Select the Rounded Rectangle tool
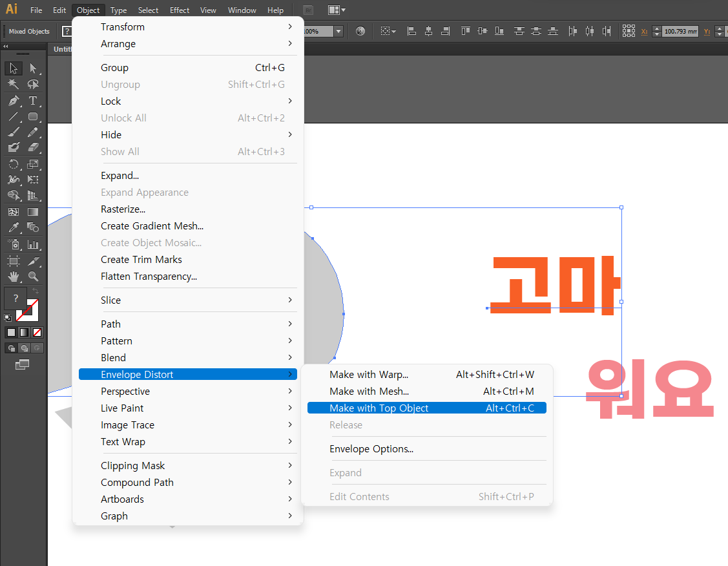728x566 pixels. (33, 116)
